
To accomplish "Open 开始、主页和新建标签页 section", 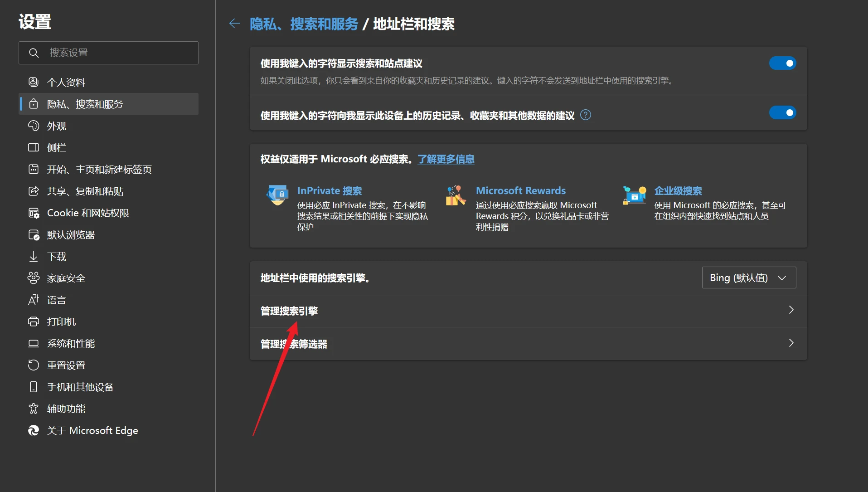I will (x=108, y=169).
